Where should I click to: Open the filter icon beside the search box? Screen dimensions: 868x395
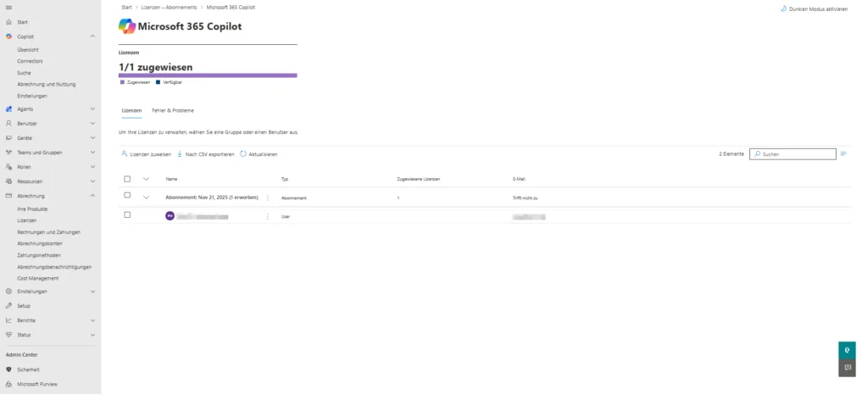point(843,154)
